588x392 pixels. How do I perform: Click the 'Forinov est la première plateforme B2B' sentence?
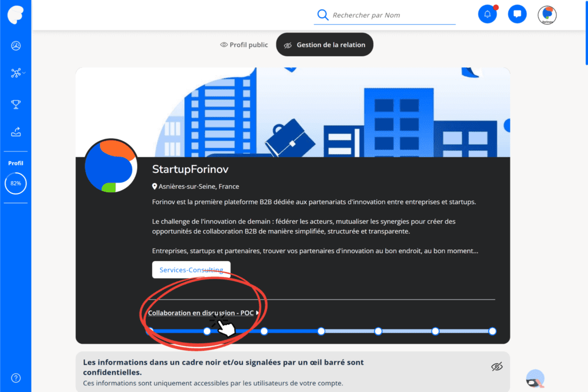tap(314, 202)
